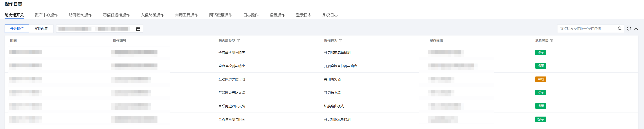Switch to the 实例配置 view
This screenshot has width=644, height=129.
point(41,29)
